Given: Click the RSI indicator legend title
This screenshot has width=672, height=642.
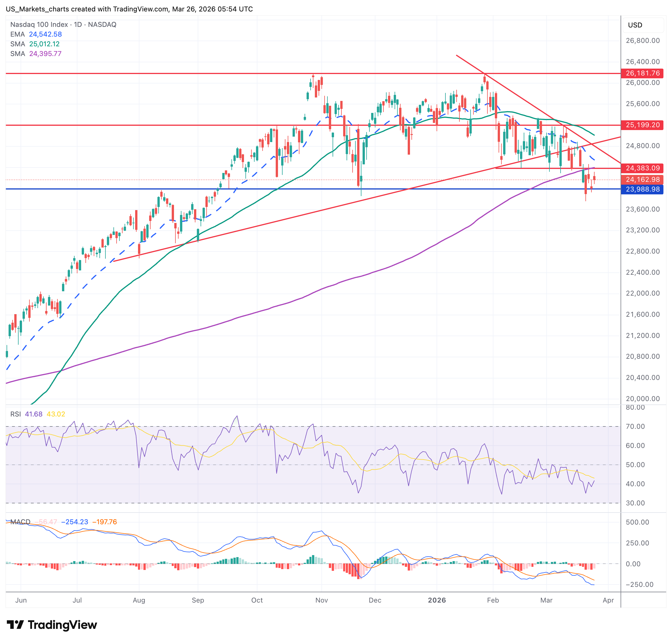Looking at the screenshot, I should point(15,414).
